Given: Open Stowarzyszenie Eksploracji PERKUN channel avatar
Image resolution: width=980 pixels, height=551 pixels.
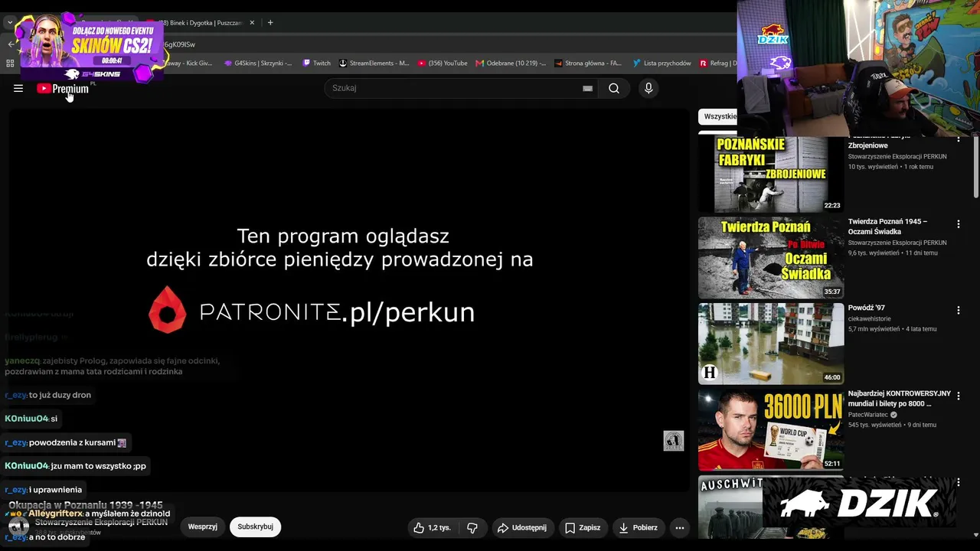Looking at the screenshot, I should point(18,526).
